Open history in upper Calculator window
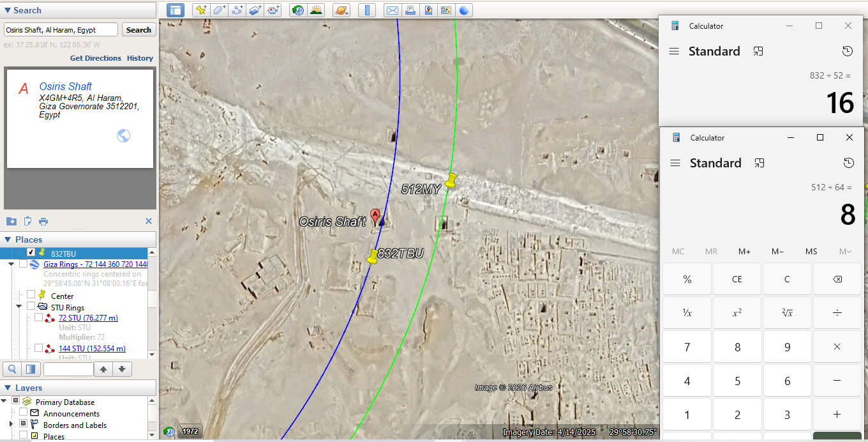 848,51
